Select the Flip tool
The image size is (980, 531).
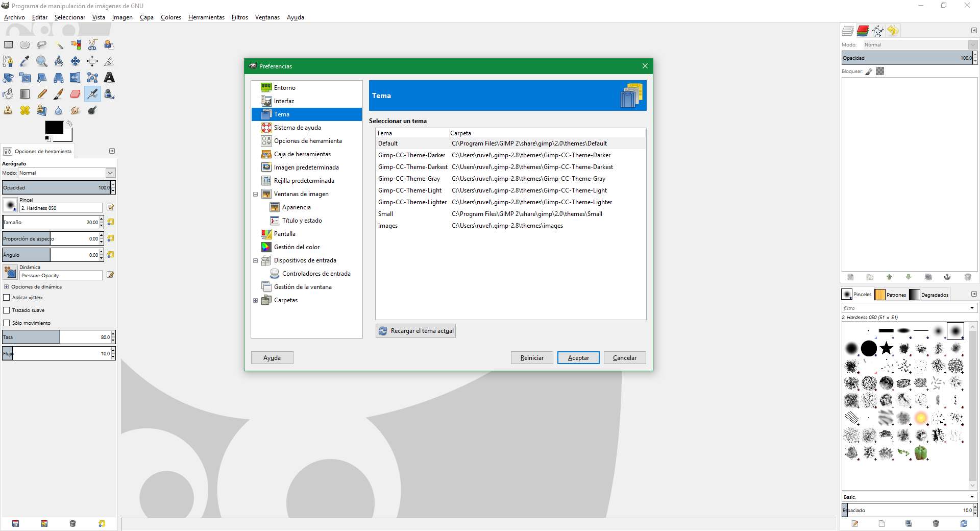[x=76, y=78]
